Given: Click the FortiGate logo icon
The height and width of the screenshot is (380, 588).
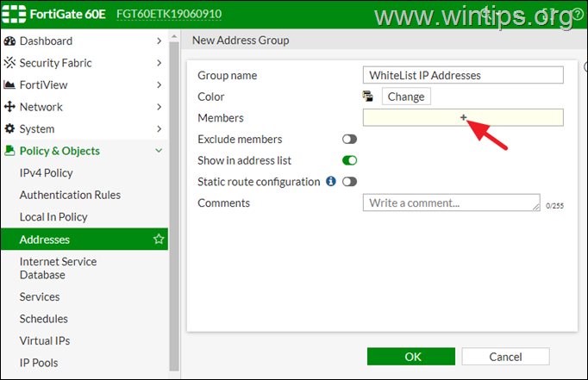Looking at the screenshot, I should 15,15.
